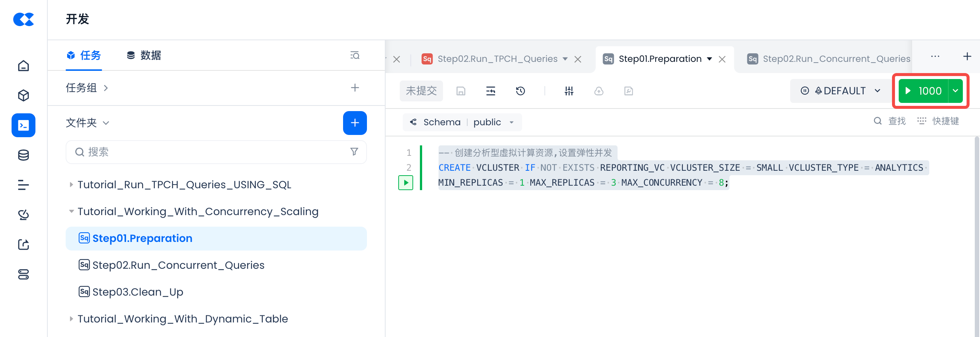The width and height of the screenshot is (980, 337).
Task: Click the blue plus button beside 文件夹
Action: point(355,123)
